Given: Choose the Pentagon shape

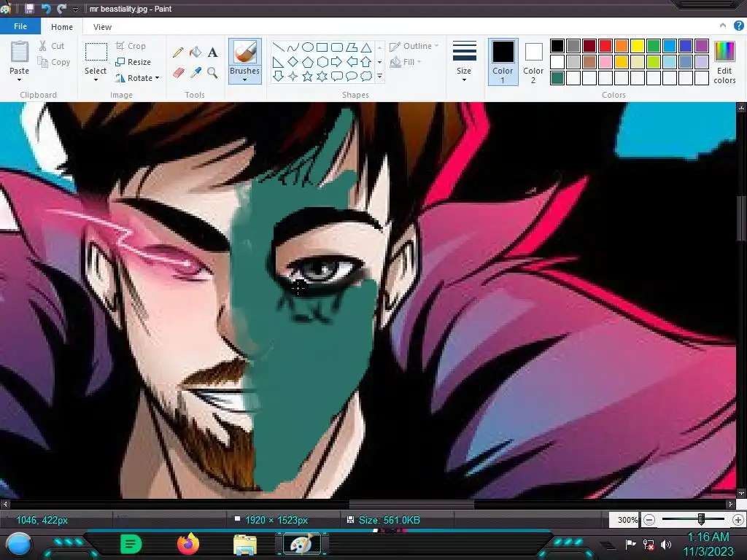Looking at the screenshot, I should (x=308, y=62).
